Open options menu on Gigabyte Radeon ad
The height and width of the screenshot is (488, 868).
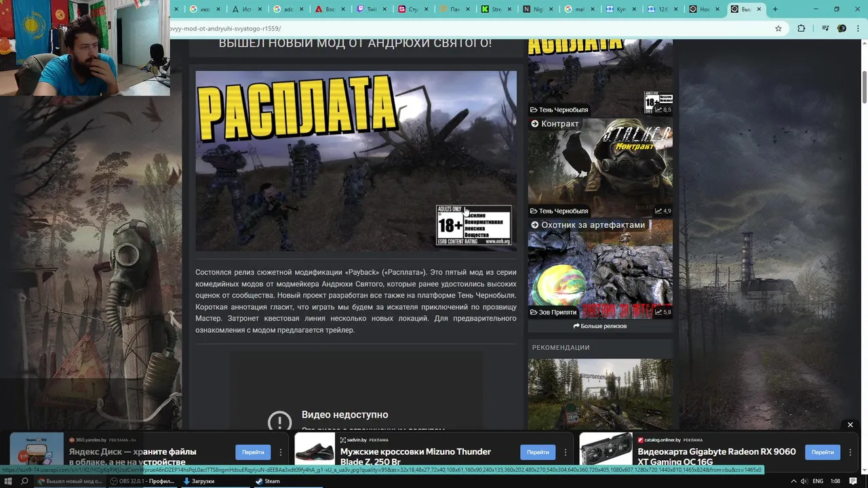850,452
